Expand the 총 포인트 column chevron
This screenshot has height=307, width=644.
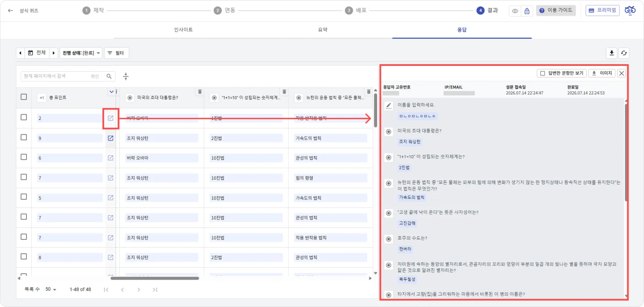(112, 92)
